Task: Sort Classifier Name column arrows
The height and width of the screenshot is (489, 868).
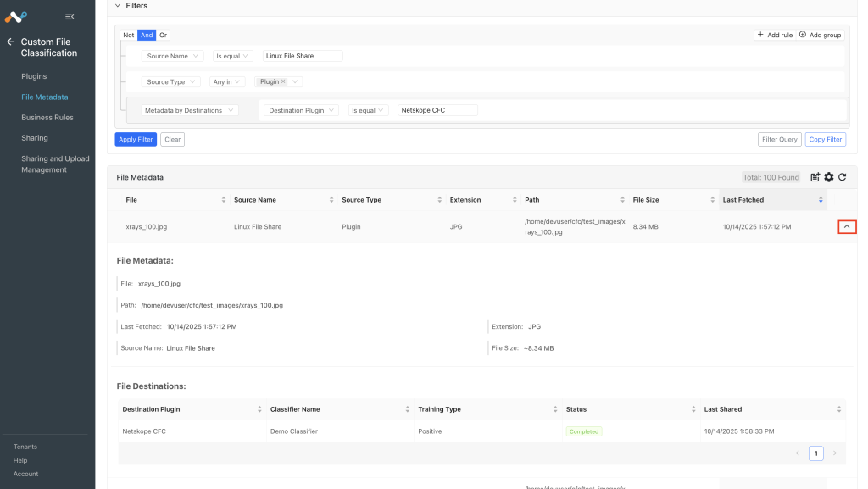Action: 408,409
